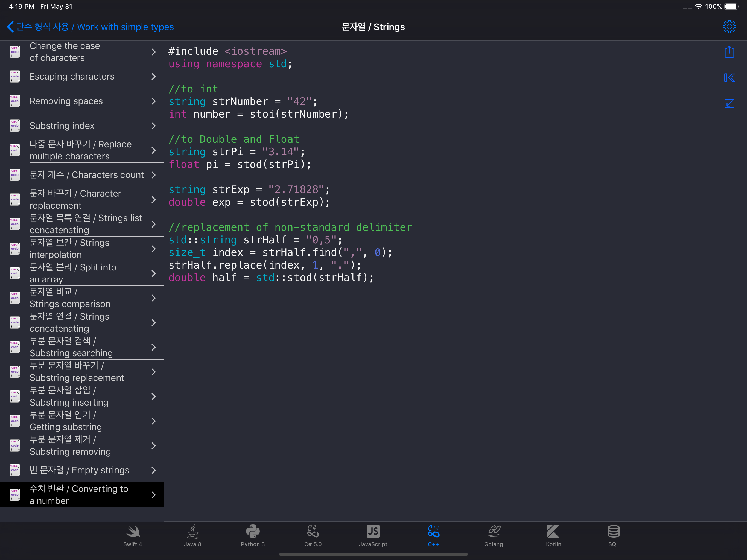Select the Python 3 snake icon

tap(253, 532)
